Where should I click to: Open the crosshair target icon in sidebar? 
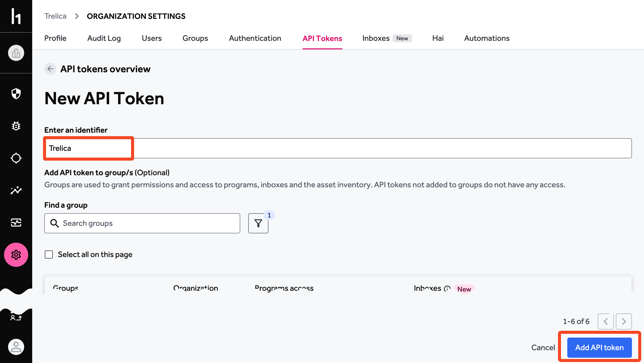16,158
